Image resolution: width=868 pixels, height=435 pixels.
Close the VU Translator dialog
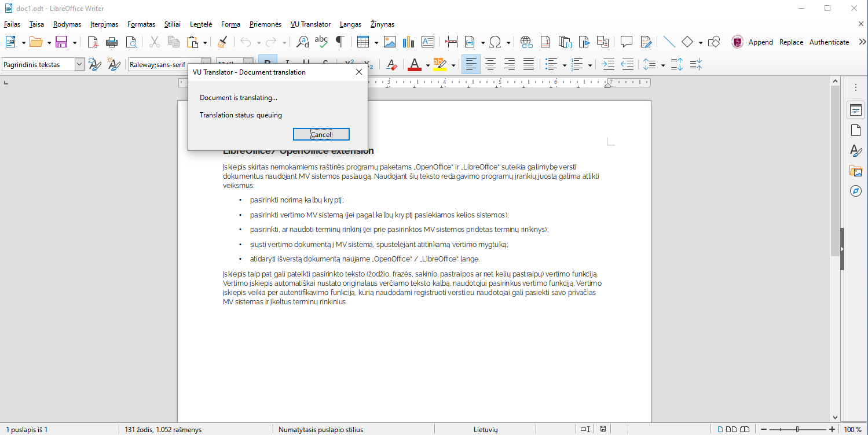click(x=358, y=72)
